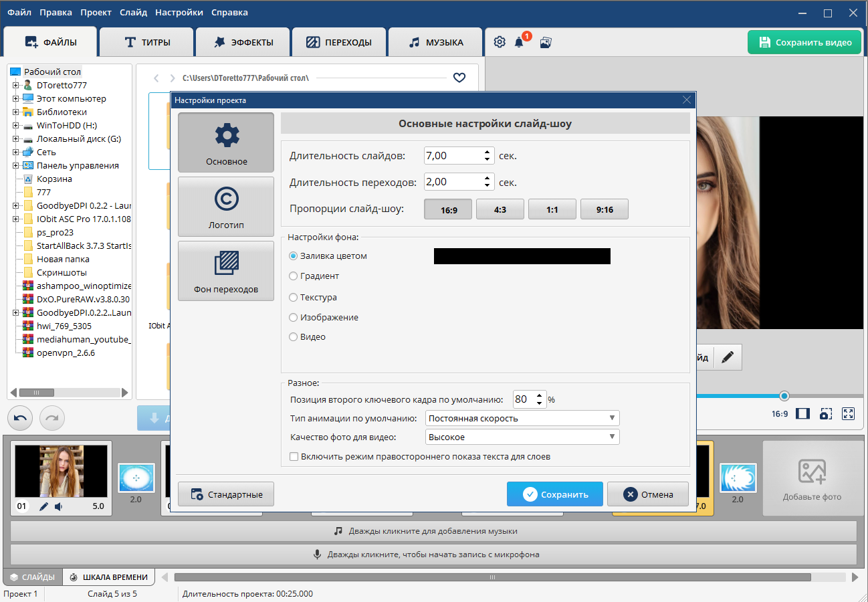868x602 pixels.
Task: Open the Фон переходов section icon
Action: click(x=225, y=271)
